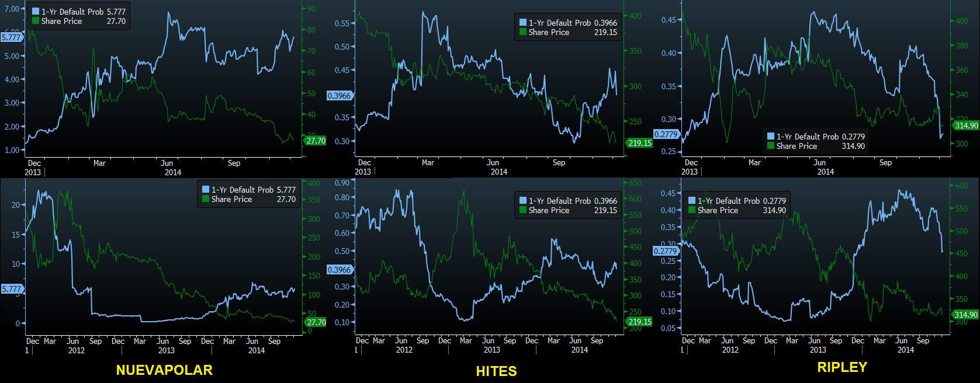Select blue Default Prob swatch in lower HITES legend
This screenshot has width=980, height=383.
click(x=523, y=201)
